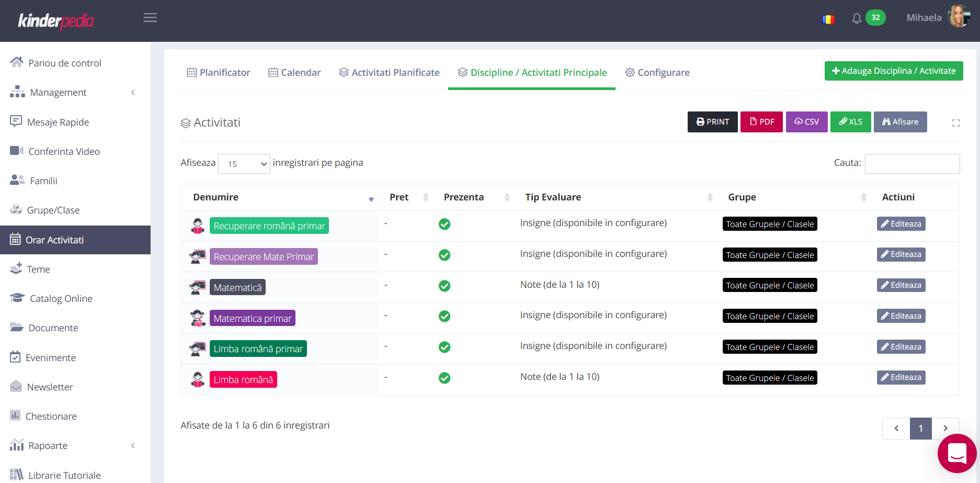
Task: Open the chat support bubble
Action: tap(956, 453)
